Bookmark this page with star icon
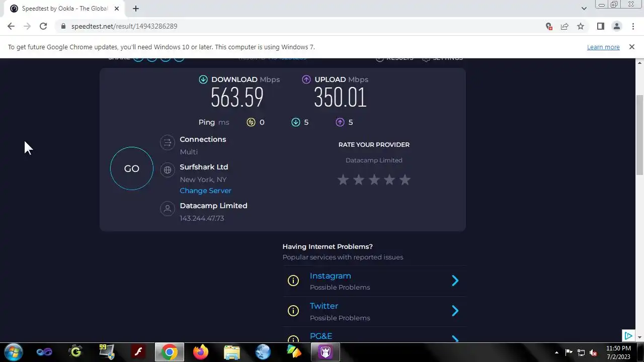Viewport: 644px width, 362px height. 581,26
